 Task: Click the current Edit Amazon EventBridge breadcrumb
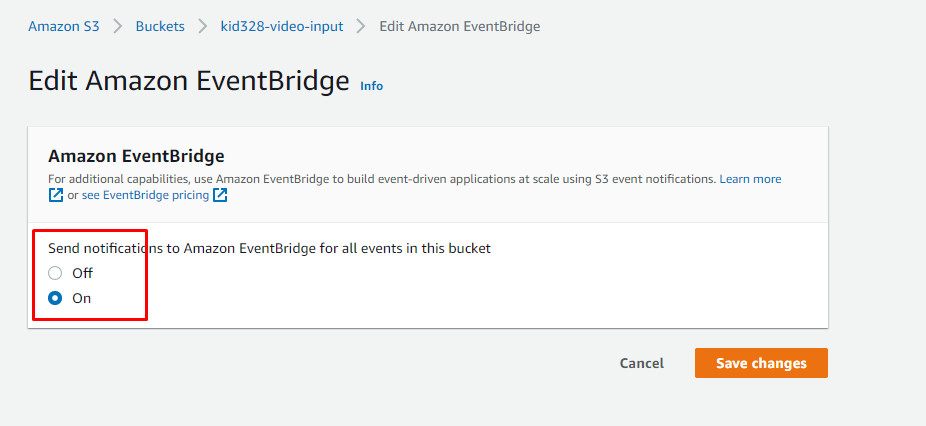tap(460, 26)
